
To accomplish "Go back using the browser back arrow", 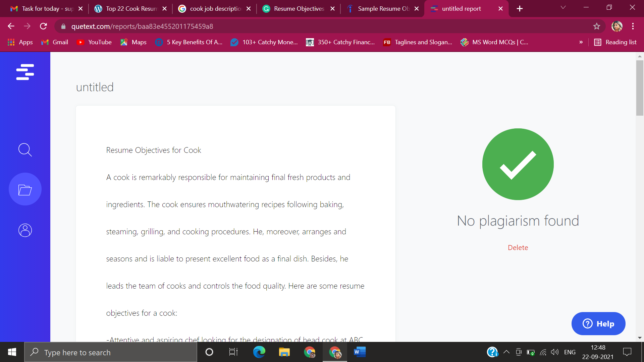I will click(x=11, y=26).
